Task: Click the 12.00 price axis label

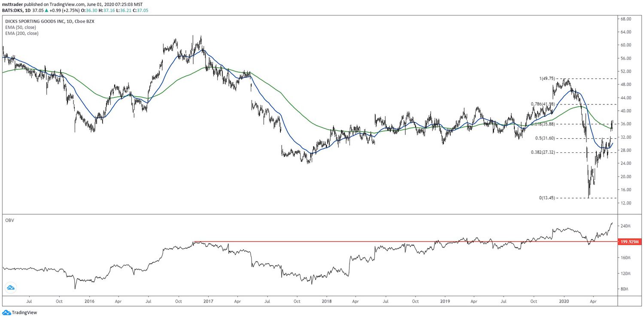Action: pos(625,203)
